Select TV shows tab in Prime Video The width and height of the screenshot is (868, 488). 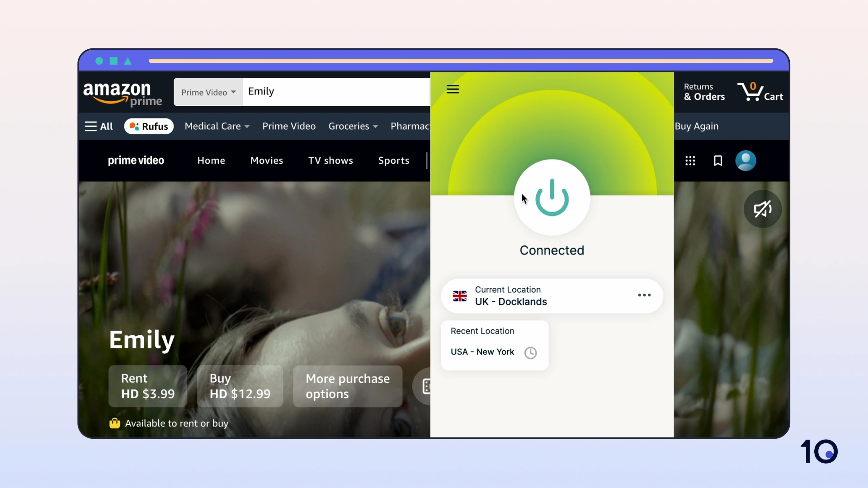331,160
